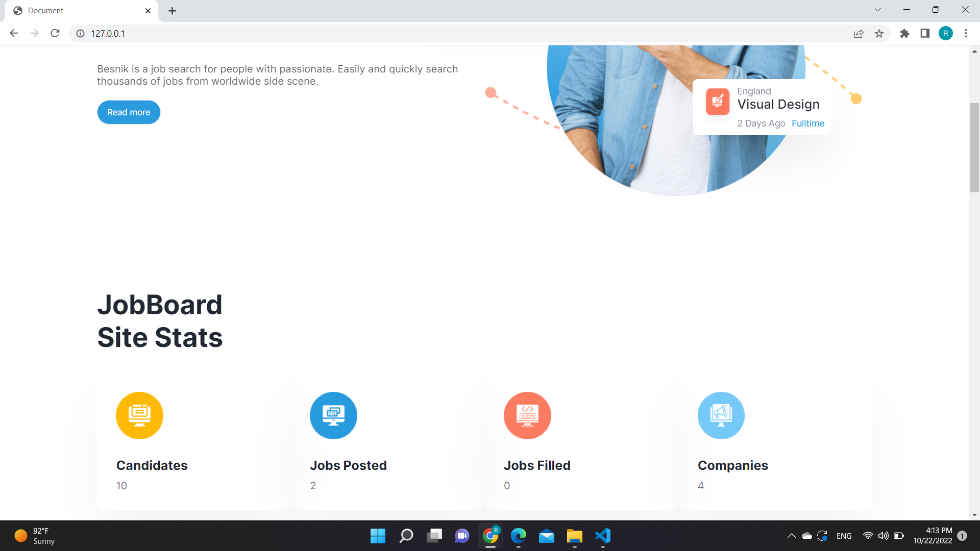Click the Visual Design job card icon
This screenshot has height=551, width=980.
(717, 102)
